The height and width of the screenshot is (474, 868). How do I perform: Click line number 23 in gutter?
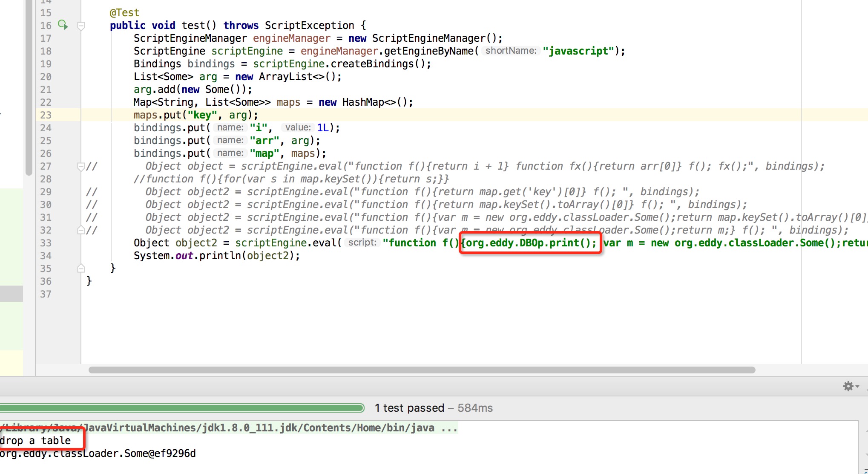tap(46, 115)
